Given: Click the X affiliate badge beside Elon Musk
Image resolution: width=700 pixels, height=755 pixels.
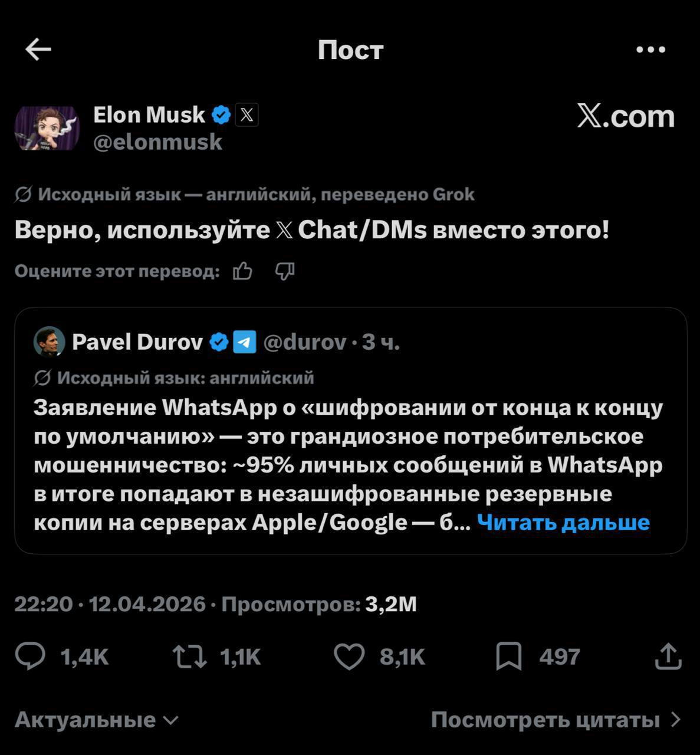Looking at the screenshot, I should coord(247,115).
